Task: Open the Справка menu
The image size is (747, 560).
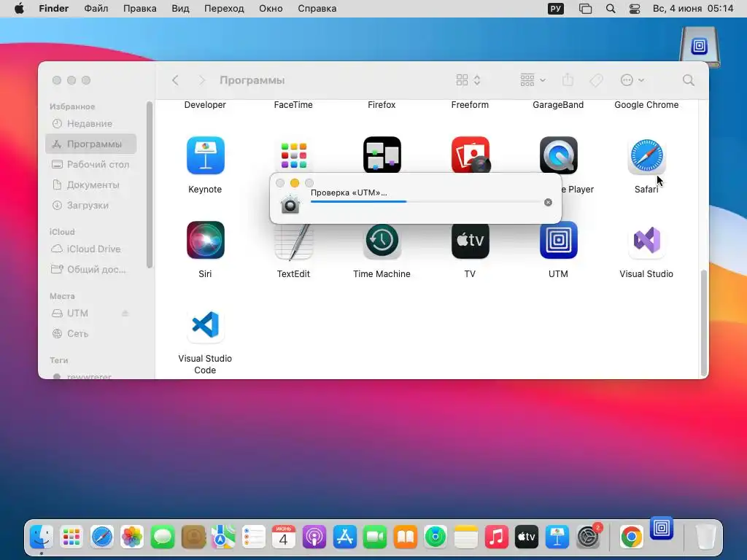Action: click(x=317, y=9)
